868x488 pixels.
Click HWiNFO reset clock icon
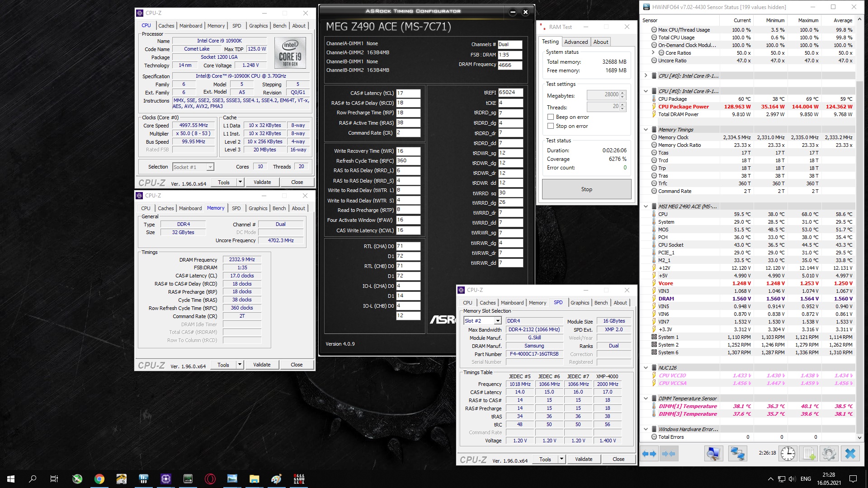(788, 453)
